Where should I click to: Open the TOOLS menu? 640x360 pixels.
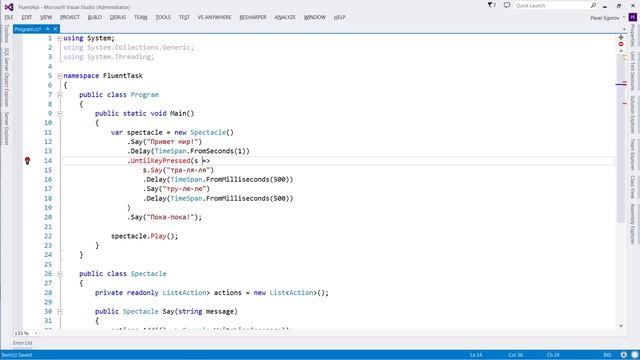(163, 17)
